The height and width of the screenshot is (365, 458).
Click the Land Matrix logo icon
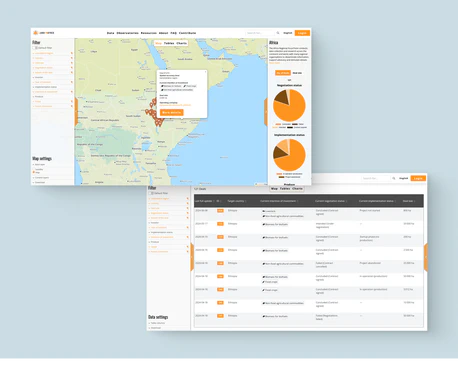click(x=36, y=33)
